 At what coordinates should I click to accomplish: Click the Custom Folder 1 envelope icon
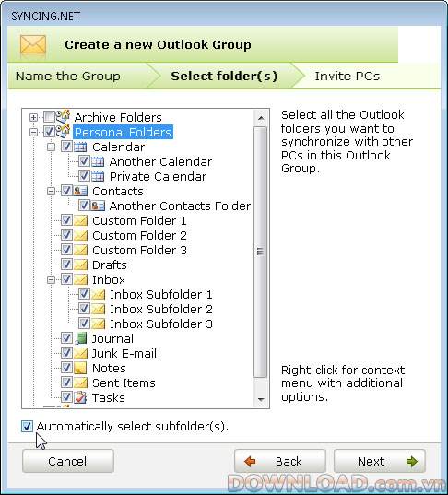[80, 220]
